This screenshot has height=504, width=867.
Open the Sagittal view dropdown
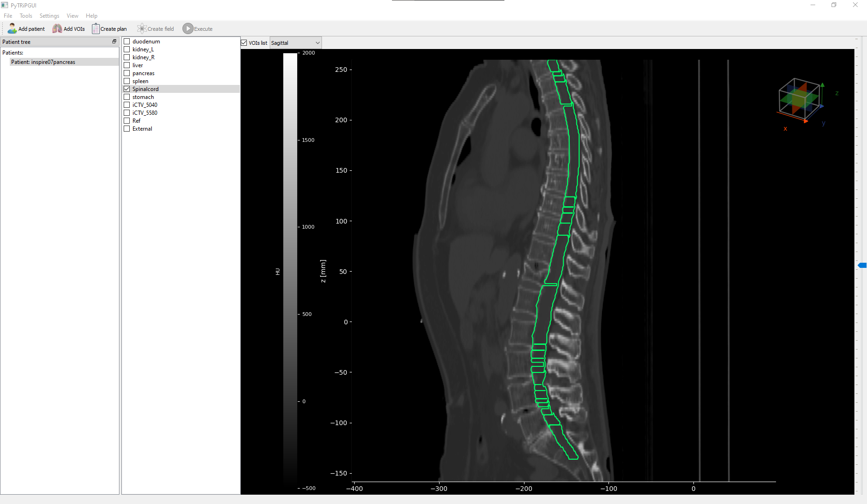point(295,42)
